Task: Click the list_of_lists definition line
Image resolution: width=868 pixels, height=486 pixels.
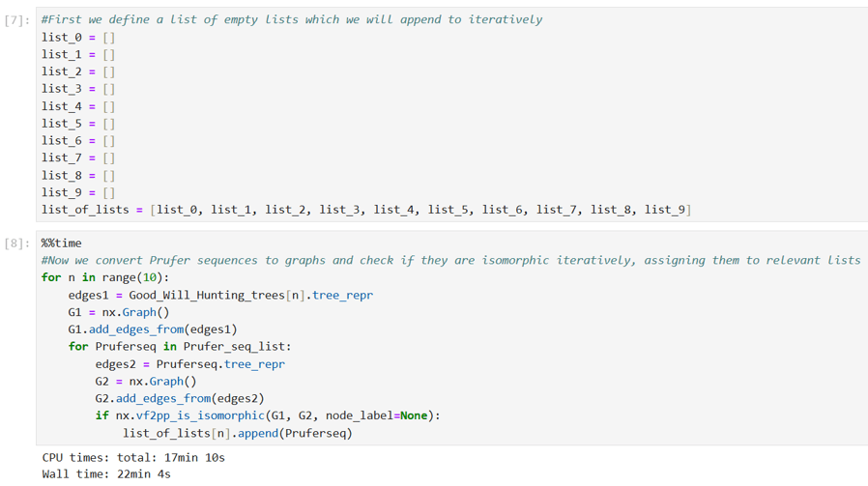Action: [x=365, y=210]
